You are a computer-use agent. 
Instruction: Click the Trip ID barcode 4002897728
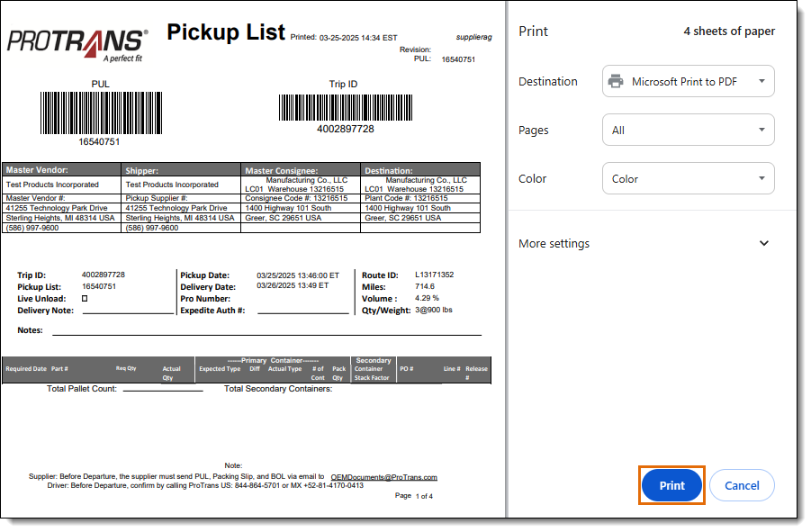tap(346, 107)
